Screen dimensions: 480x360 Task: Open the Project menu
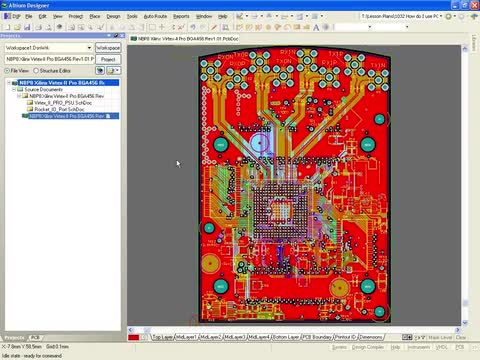(76, 16)
